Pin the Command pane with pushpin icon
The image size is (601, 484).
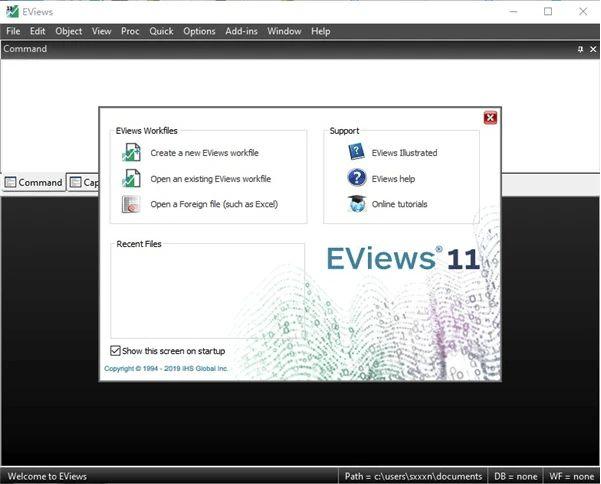click(580, 49)
